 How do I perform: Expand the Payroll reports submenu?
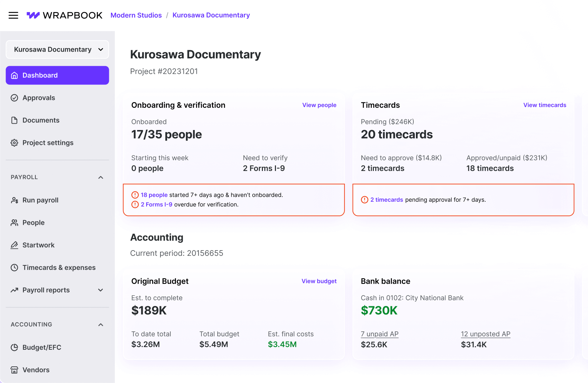(101, 290)
